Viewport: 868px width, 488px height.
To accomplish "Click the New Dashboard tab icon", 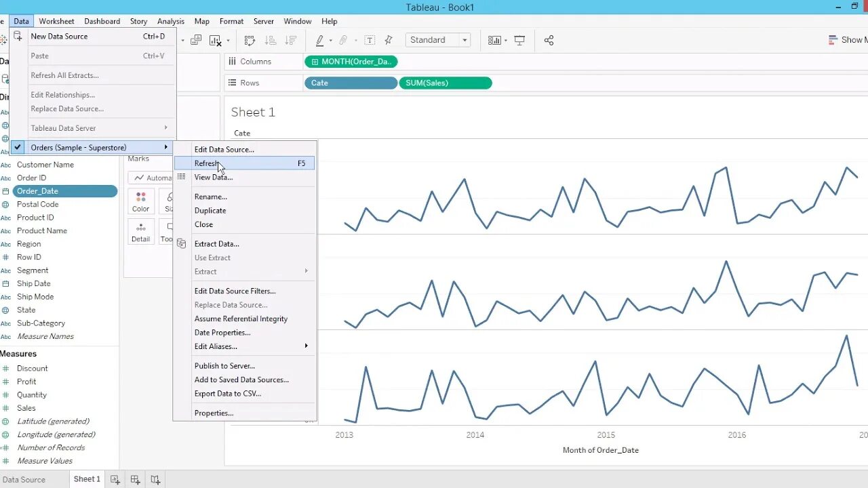I will [x=135, y=479].
